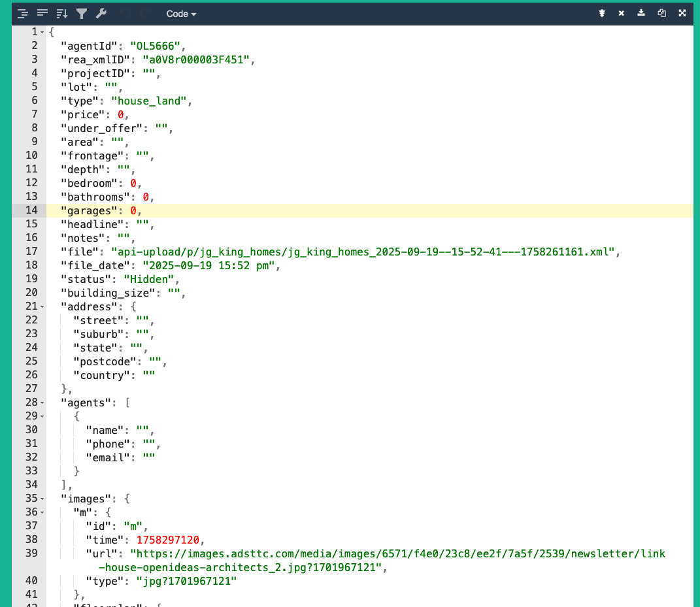Collapse the root object at line 1
Image resolution: width=700 pixels, height=607 pixels.
tap(42, 32)
